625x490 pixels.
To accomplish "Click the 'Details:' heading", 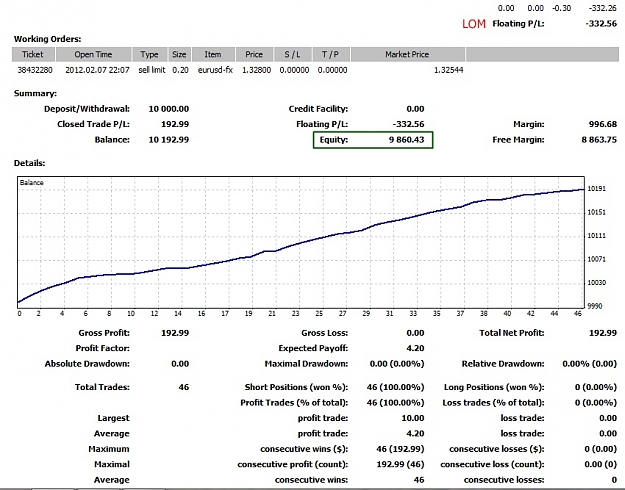I will point(29,163).
